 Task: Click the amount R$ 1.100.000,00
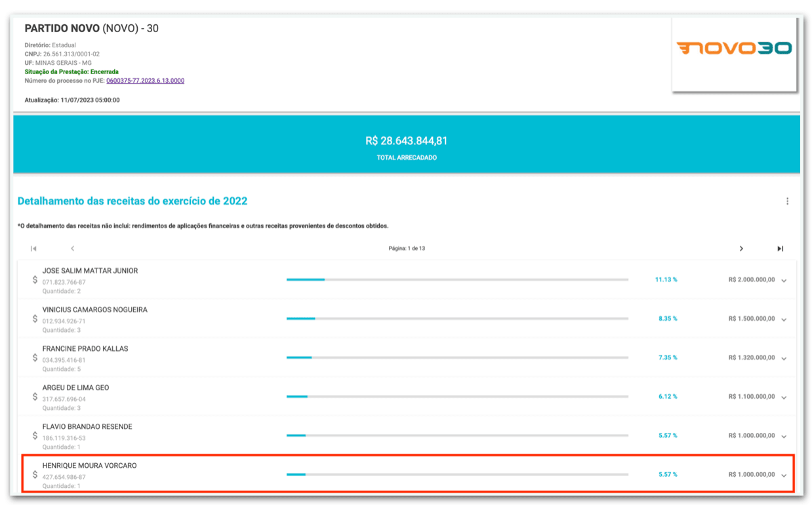point(751,396)
